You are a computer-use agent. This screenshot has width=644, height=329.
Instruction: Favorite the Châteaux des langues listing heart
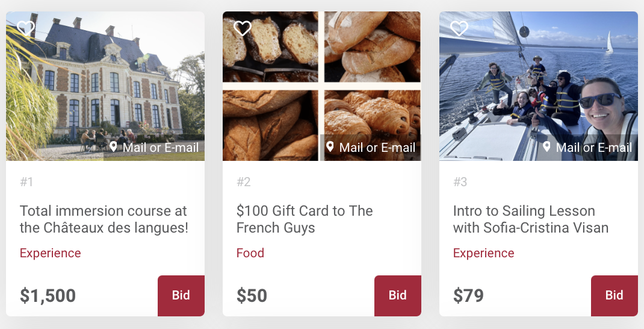click(x=25, y=28)
